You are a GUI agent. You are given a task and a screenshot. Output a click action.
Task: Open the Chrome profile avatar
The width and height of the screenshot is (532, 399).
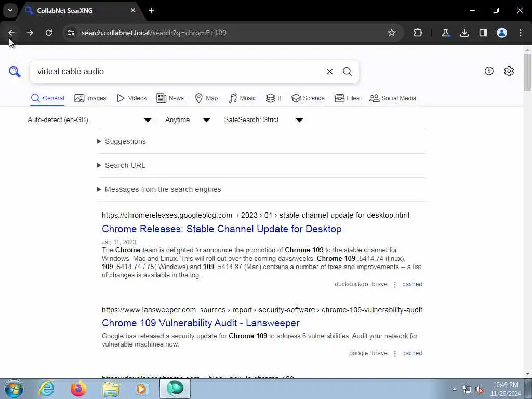point(502,33)
